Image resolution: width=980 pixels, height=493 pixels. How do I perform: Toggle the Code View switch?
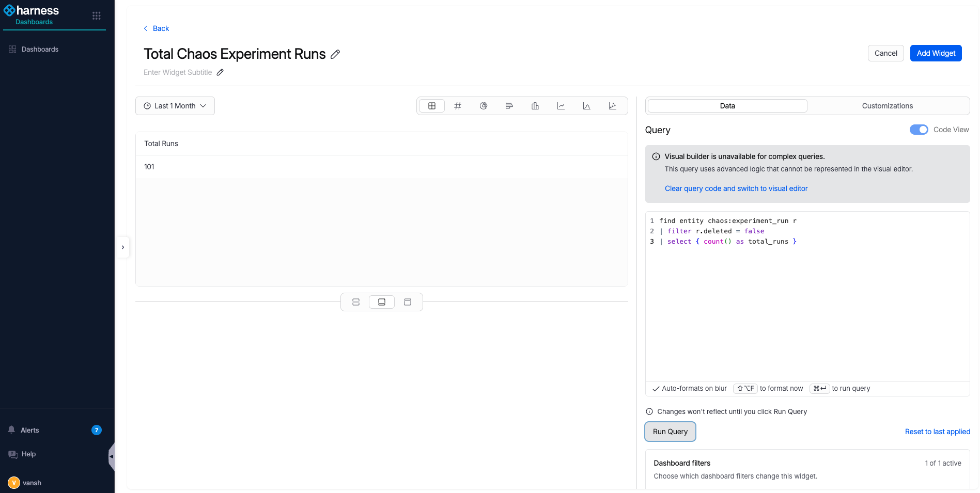tap(919, 130)
